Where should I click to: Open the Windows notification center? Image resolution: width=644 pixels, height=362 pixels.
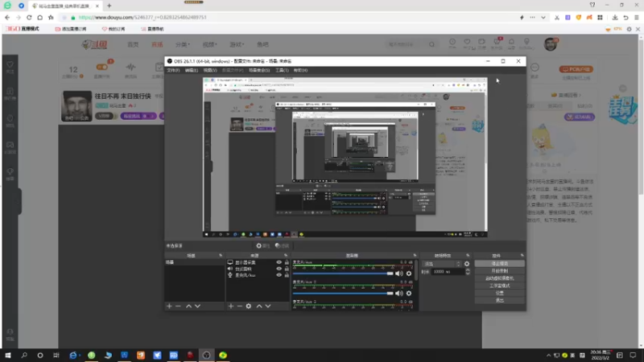pyautogui.click(x=633, y=356)
